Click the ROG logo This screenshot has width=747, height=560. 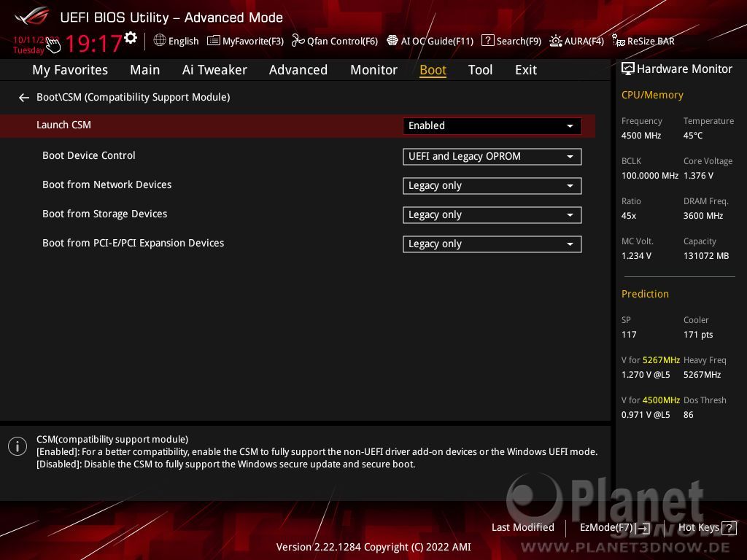(x=31, y=16)
